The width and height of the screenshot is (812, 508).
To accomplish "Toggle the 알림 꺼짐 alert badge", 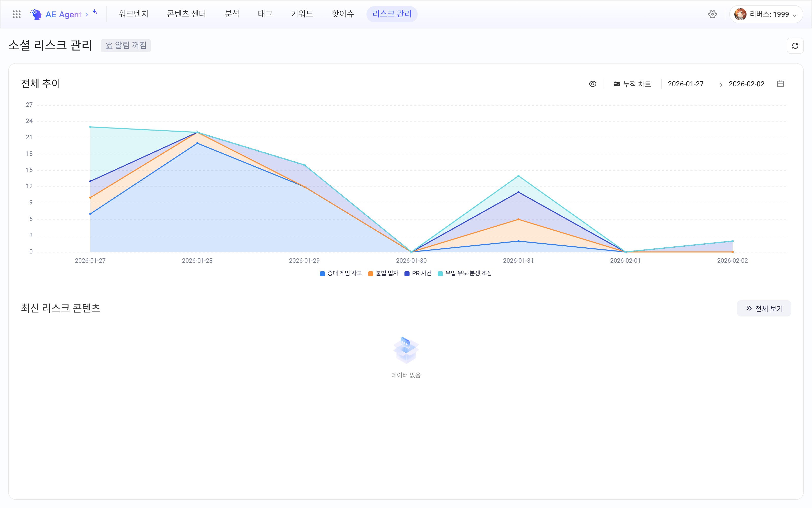I will 126,45.
